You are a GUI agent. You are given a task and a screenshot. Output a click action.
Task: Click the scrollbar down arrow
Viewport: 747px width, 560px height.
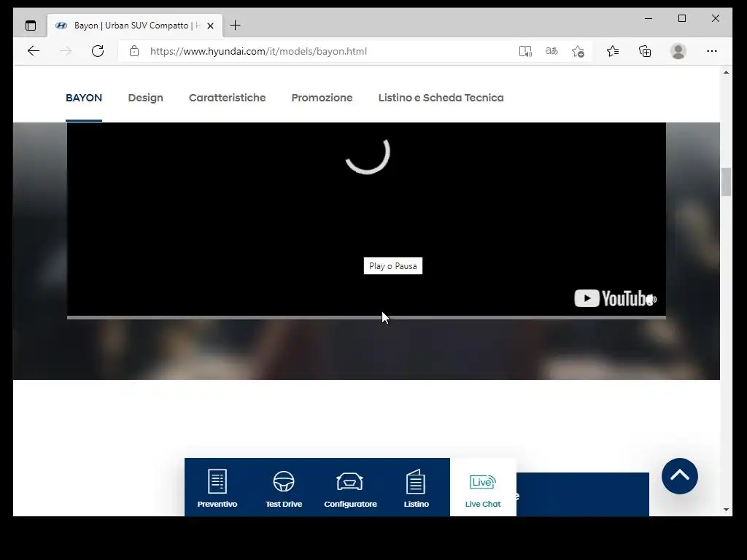click(726, 510)
